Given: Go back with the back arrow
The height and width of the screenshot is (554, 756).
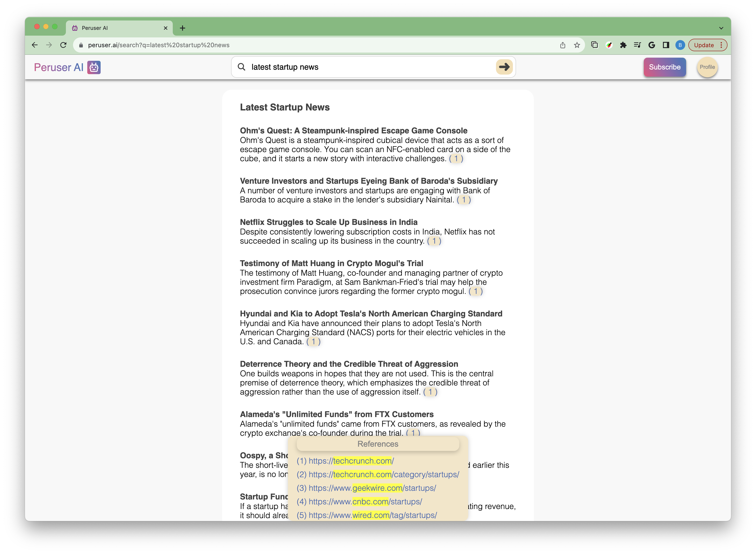Looking at the screenshot, I should tap(35, 45).
